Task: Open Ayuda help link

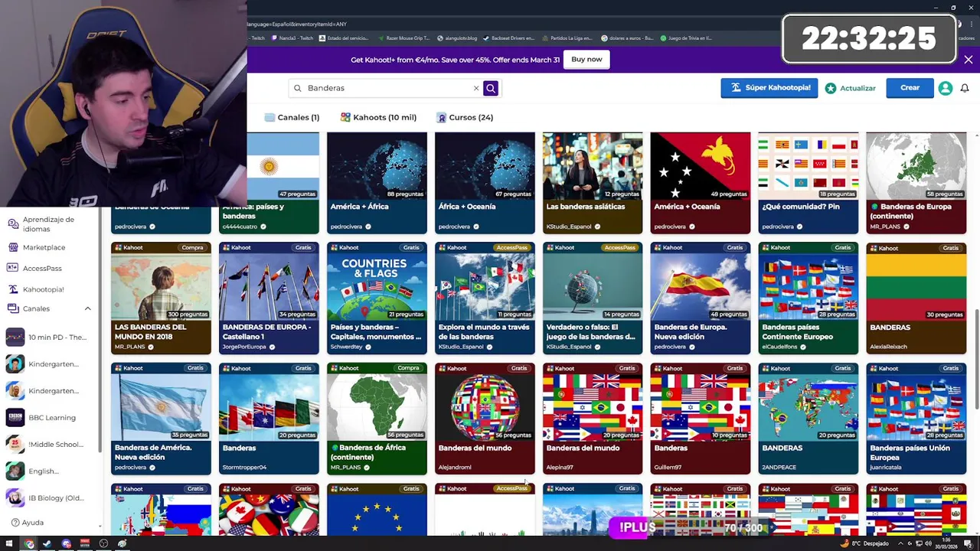Action: (28, 523)
